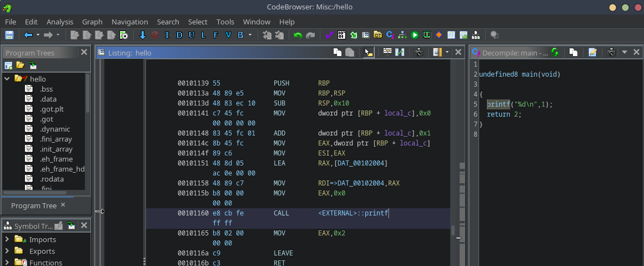Navigate back with the blue left arrow
The width and height of the screenshot is (644, 266).
[28, 36]
